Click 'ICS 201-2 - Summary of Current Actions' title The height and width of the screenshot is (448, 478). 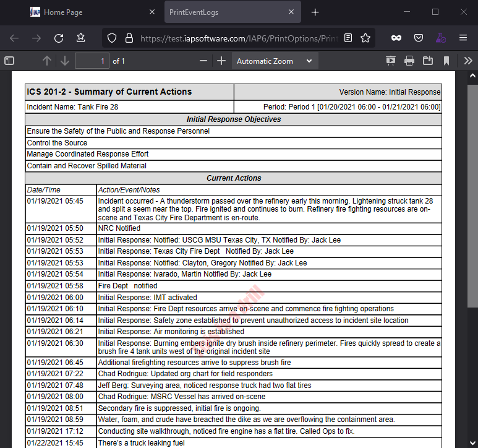point(109,92)
